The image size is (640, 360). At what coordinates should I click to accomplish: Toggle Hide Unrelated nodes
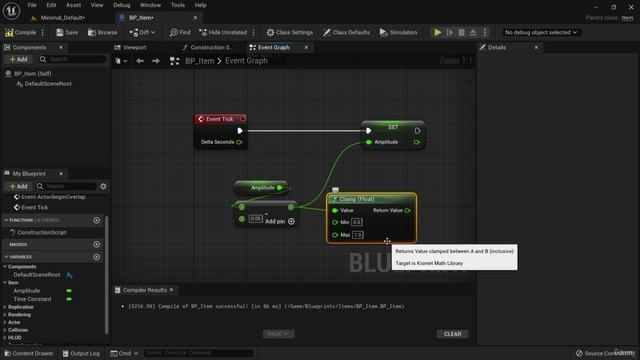[x=223, y=32]
